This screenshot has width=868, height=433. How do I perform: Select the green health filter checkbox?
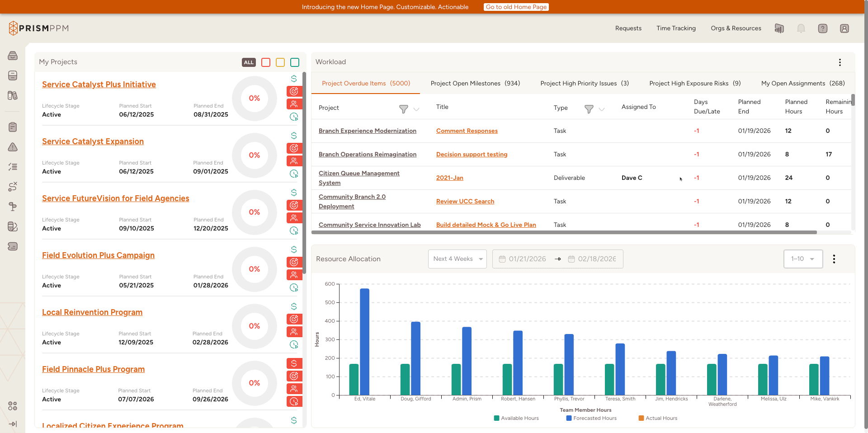294,62
